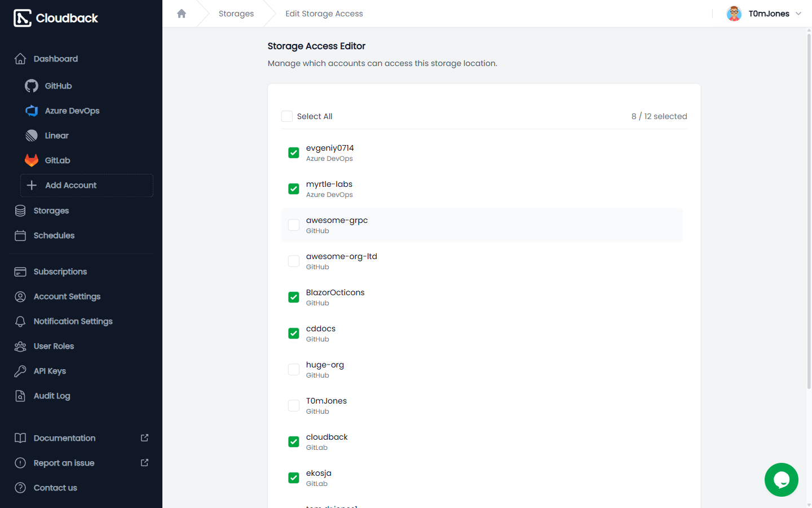The image size is (812, 508).
Task: Click the Schedules calendar icon
Action: (x=20, y=235)
